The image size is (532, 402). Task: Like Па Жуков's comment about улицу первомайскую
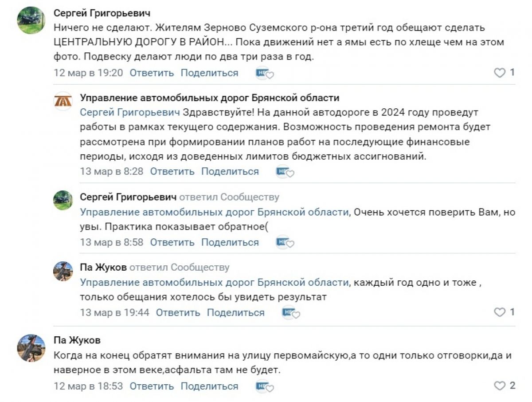(500, 386)
